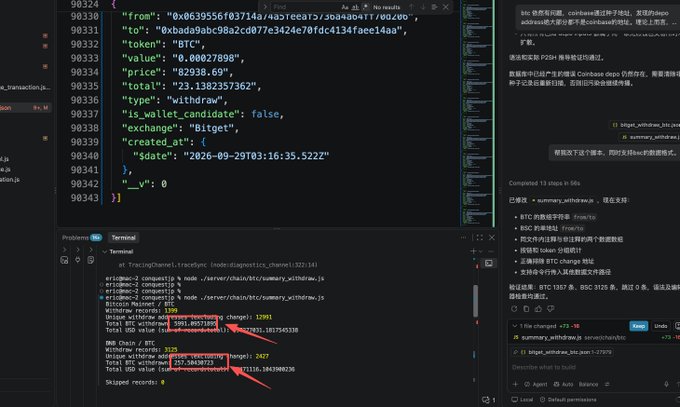This screenshot has height=407, width=680.
Task: Toggle Match Whole Word in find bar
Action: pos(355,7)
